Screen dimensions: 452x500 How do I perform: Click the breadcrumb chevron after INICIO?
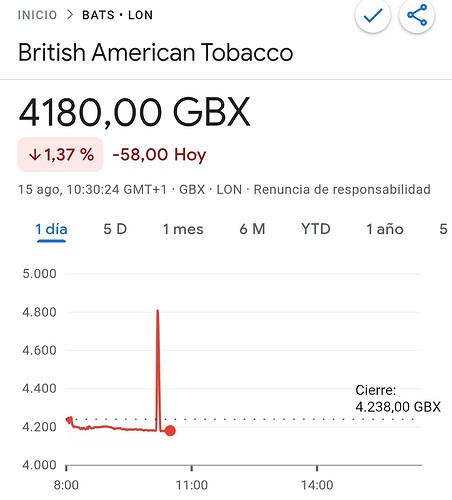(x=70, y=15)
